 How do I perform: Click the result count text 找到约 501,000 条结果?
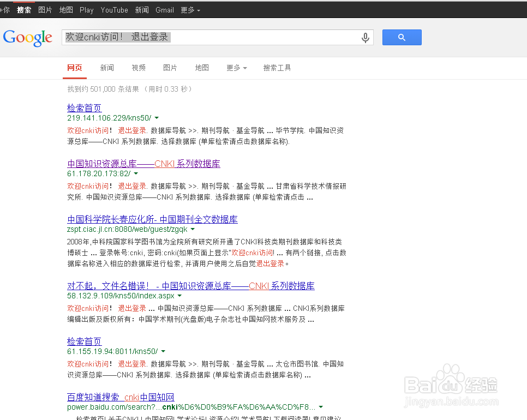click(x=103, y=89)
